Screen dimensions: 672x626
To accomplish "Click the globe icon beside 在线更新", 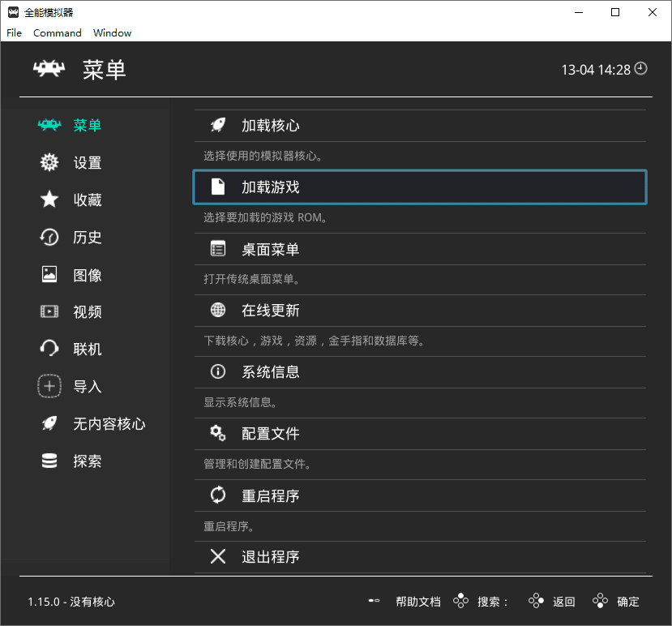I will point(218,310).
